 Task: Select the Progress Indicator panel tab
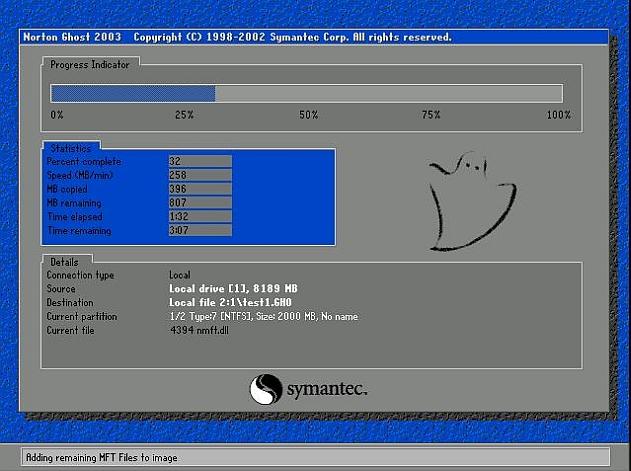click(x=90, y=64)
